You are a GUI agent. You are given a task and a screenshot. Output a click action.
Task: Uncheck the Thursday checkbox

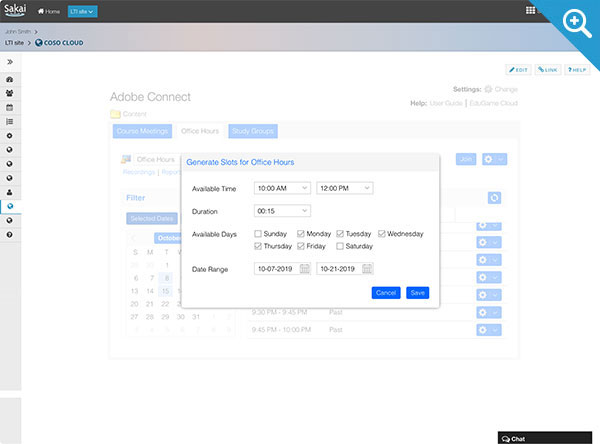[258, 246]
